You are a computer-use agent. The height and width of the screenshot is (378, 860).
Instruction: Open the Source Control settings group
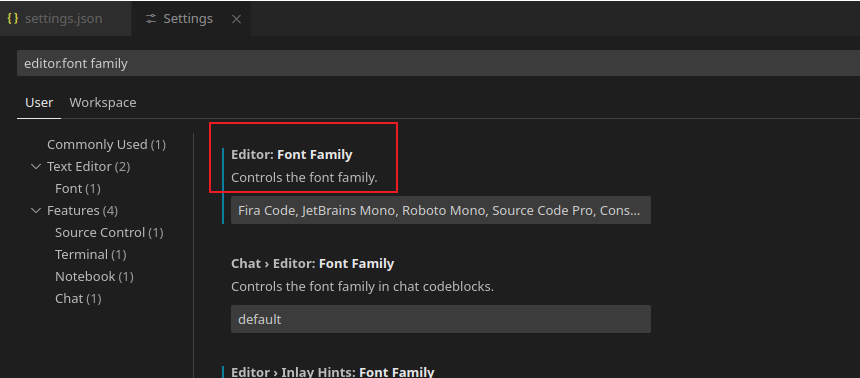click(x=109, y=232)
